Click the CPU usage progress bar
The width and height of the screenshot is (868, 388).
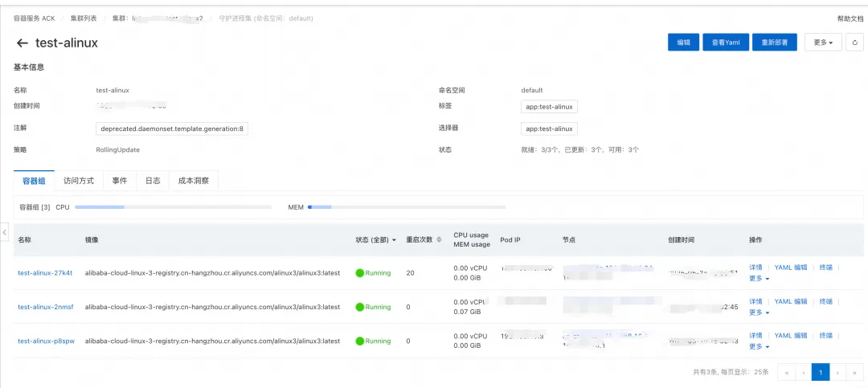pos(174,207)
